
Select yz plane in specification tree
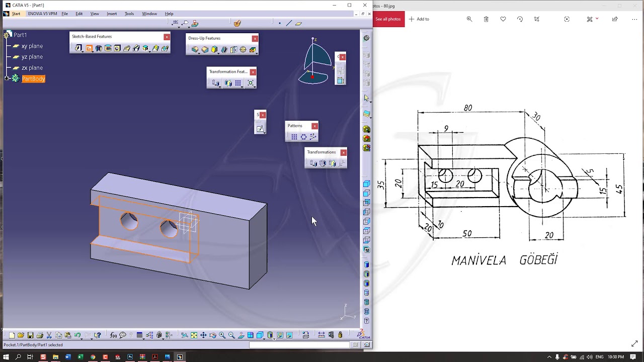point(32,57)
